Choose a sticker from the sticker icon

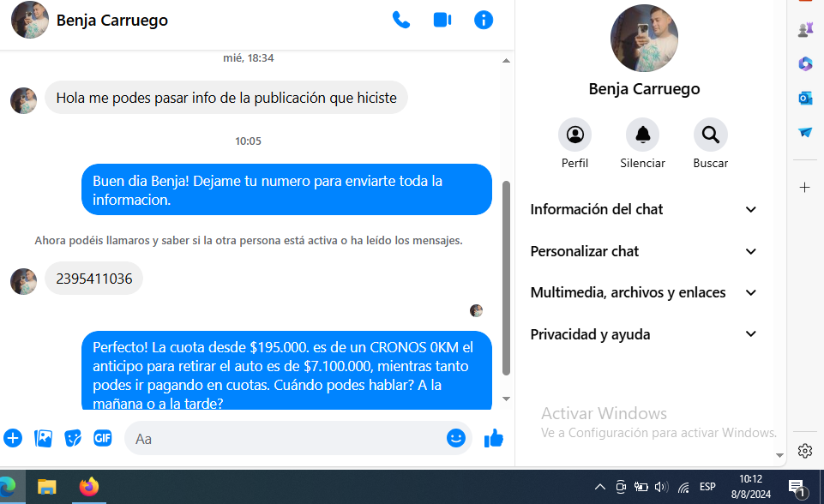coord(73,438)
